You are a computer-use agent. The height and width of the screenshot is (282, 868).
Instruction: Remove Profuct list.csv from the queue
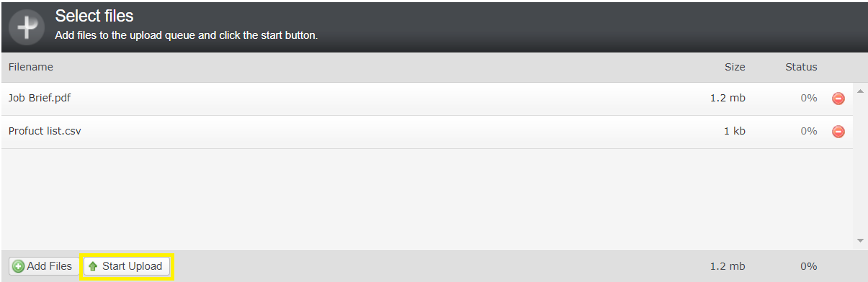pos(838,132)
